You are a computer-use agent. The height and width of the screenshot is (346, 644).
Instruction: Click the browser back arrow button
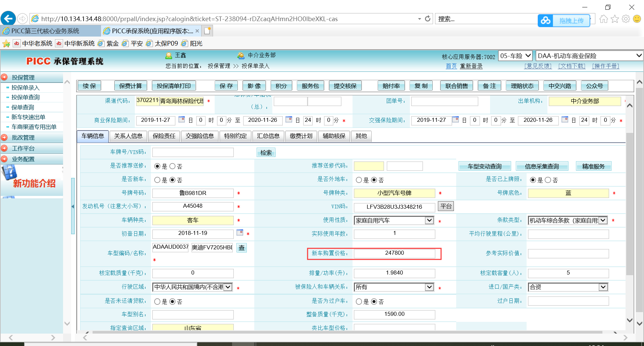[8, 18]
